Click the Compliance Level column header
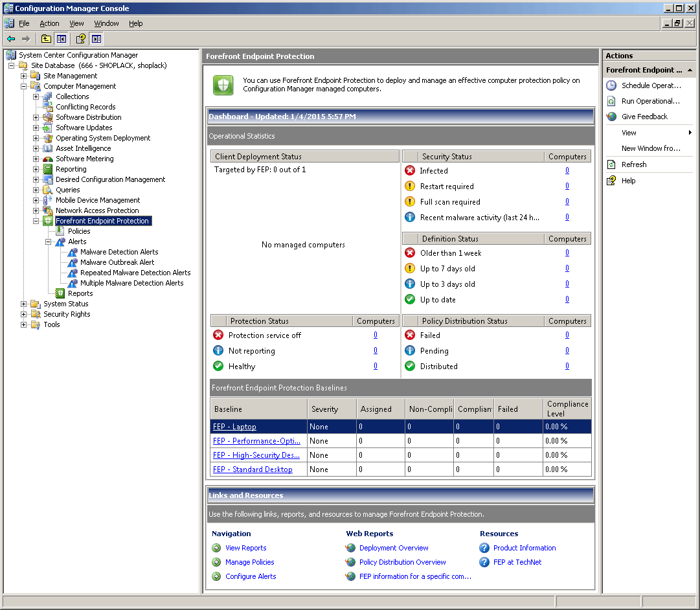The image size is (700, 610). 567,409
